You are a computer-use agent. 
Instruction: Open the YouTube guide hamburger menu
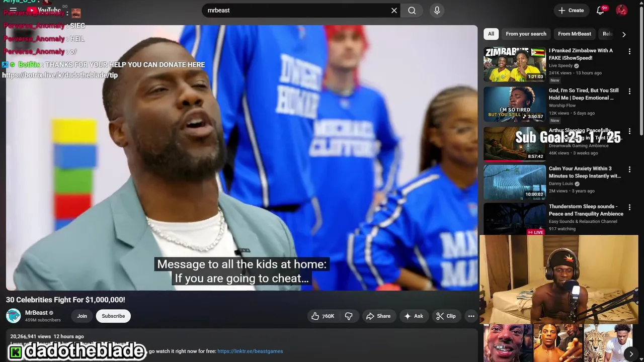13,10
